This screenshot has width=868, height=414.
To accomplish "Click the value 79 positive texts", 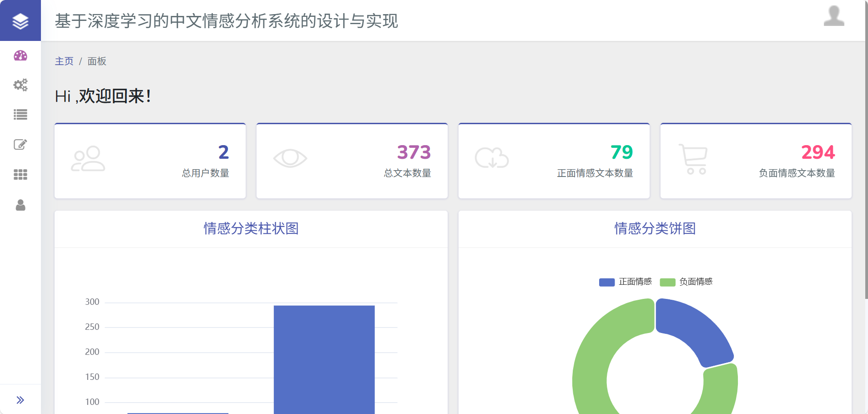I will click(621, 152).
